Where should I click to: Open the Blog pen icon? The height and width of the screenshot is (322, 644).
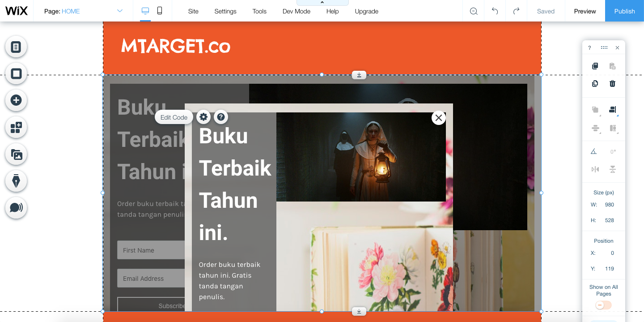click(x=16, y=181)
